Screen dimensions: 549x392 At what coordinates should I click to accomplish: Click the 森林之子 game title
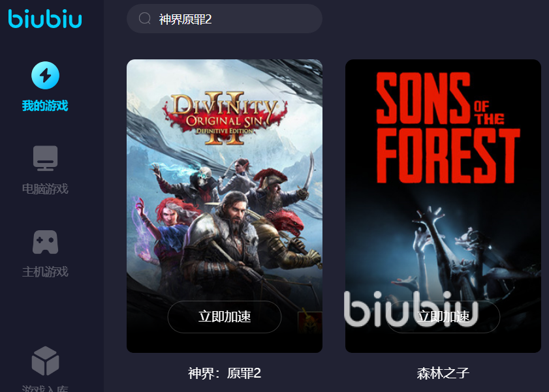click(x=443, y=373)
